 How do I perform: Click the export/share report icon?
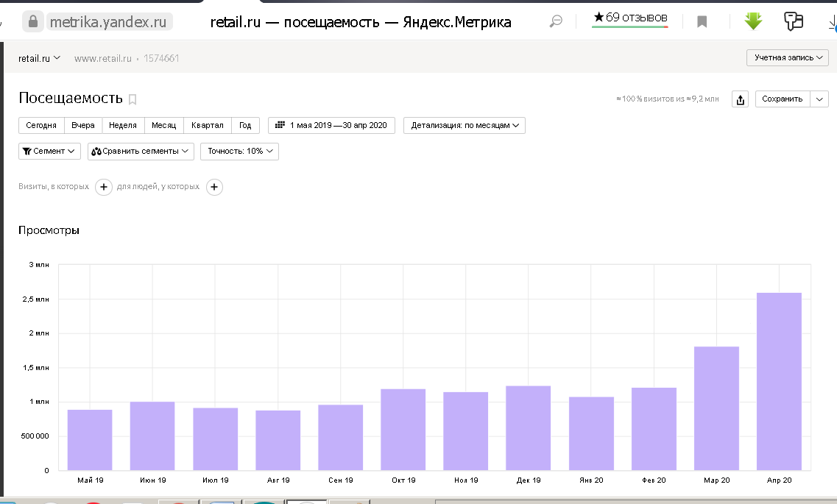tap(740, 99)
